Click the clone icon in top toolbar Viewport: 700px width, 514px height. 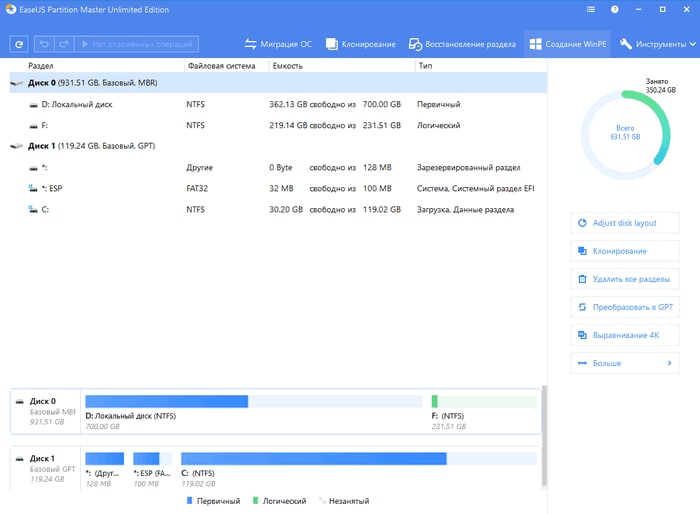pos(332,44)
